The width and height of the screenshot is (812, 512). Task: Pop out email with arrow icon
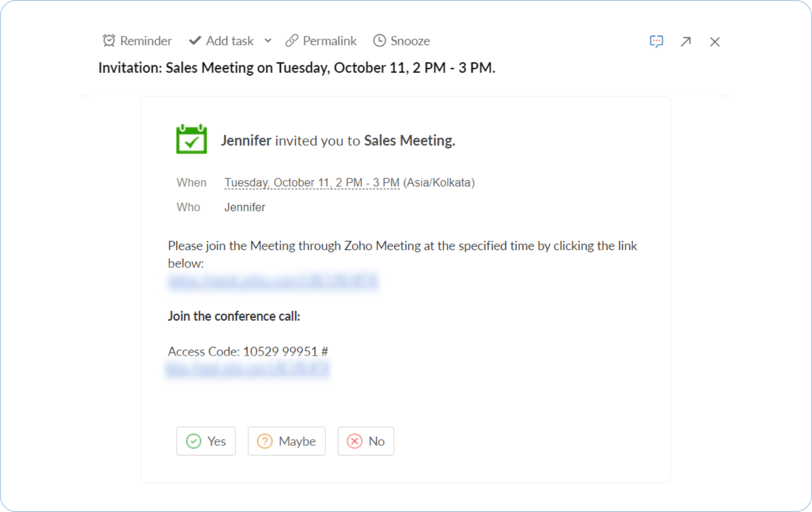click(686, 42)
